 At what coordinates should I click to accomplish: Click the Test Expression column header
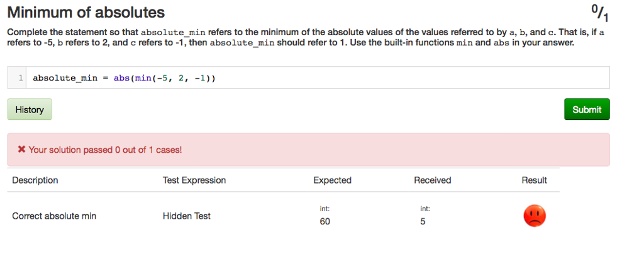[x=194, y=180]
